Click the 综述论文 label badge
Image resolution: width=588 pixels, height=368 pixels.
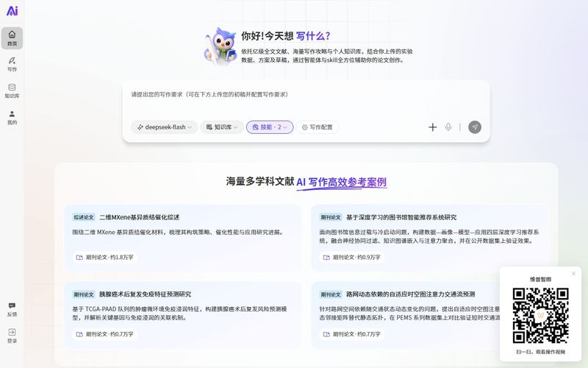pos(84,217)
